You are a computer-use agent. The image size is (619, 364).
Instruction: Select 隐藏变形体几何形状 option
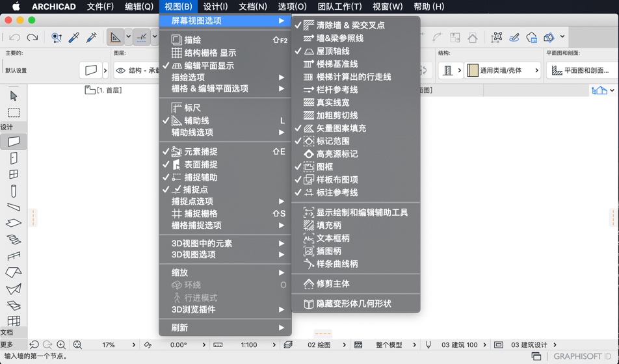[x=356, y=304]
